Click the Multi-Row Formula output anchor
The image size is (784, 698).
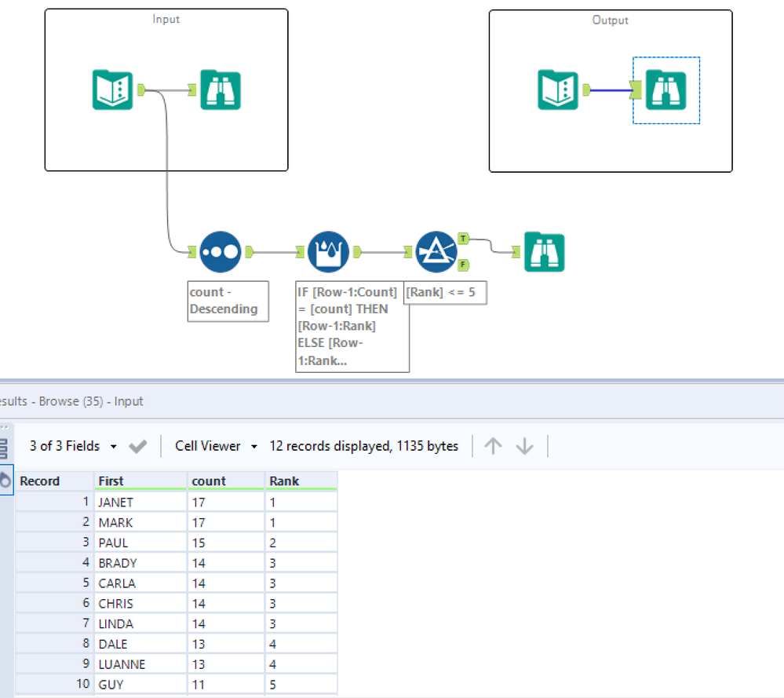pyautogui.click(x=358, y=252)
